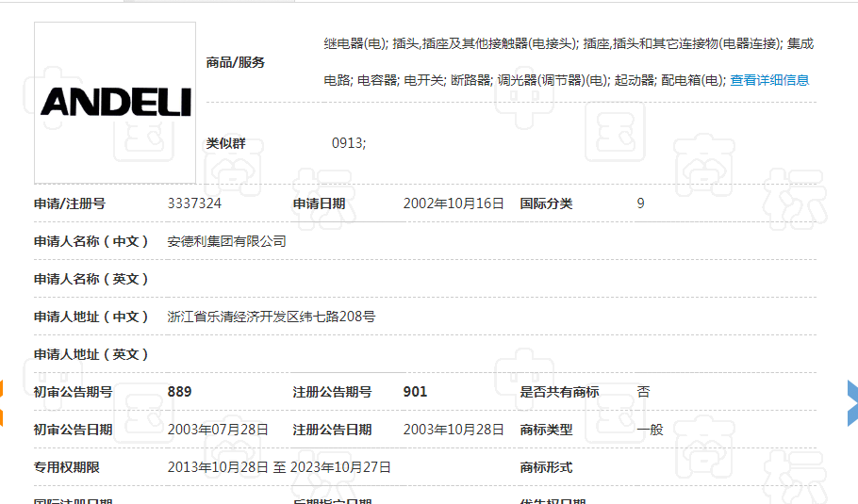The height and width of the screenshot is (504, 858).
Task: Go to previous record with left arrow
Action: [2, 403]
